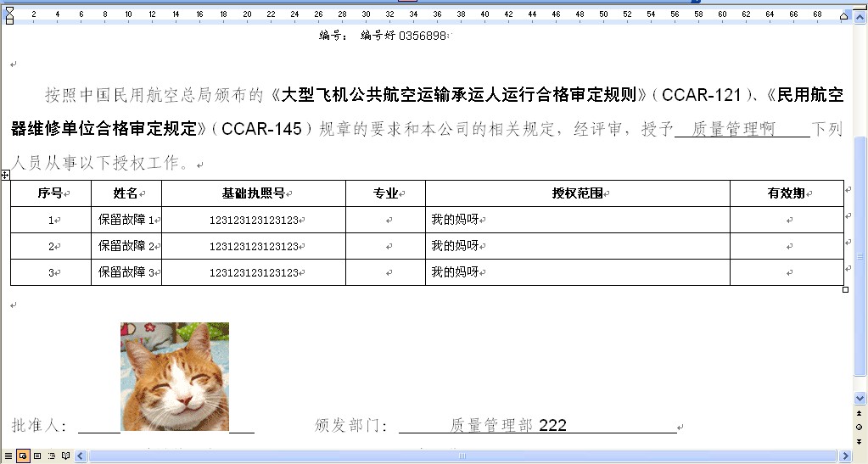The image size is (868, 464).
Task: Click the horizontal scrollbar left arrow
Action: (x=81, y=456)
